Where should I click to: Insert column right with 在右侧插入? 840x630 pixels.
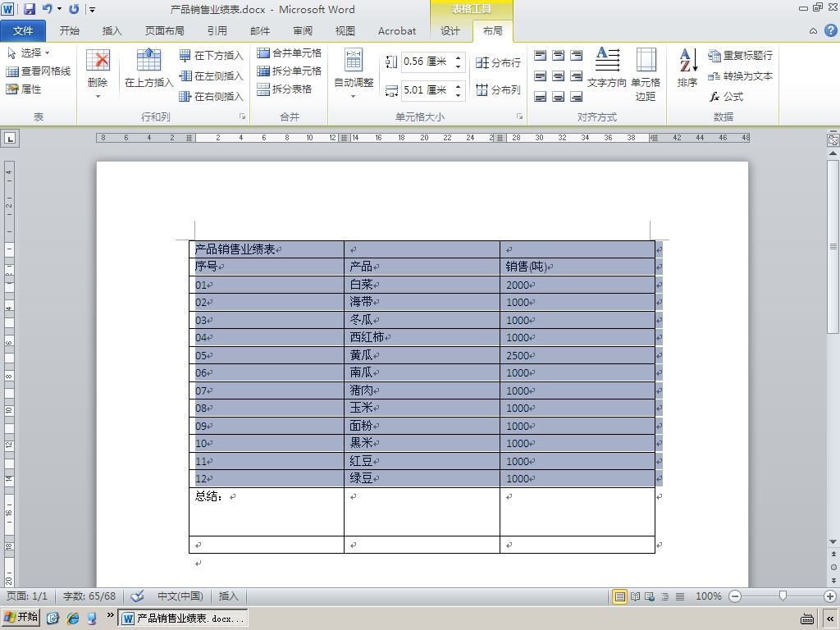click(x=211, y=97)
